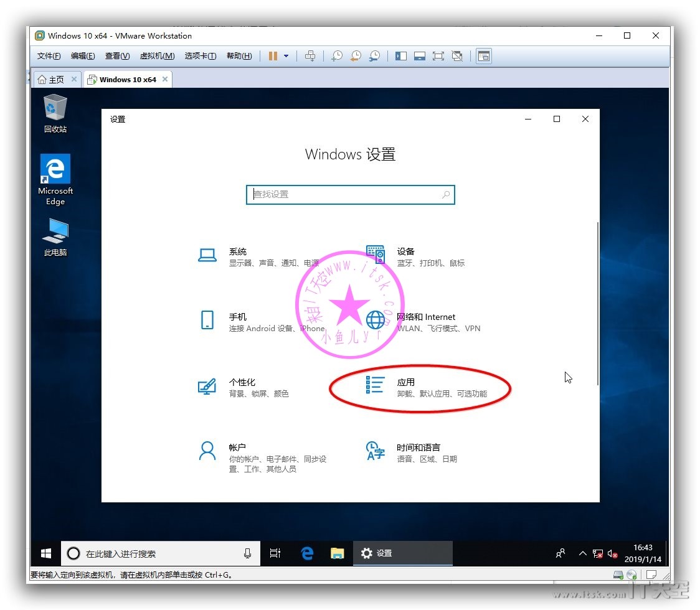Open Task View from the taskbar
The height and width of the screenshot is (610, 700).
point(275,553)
